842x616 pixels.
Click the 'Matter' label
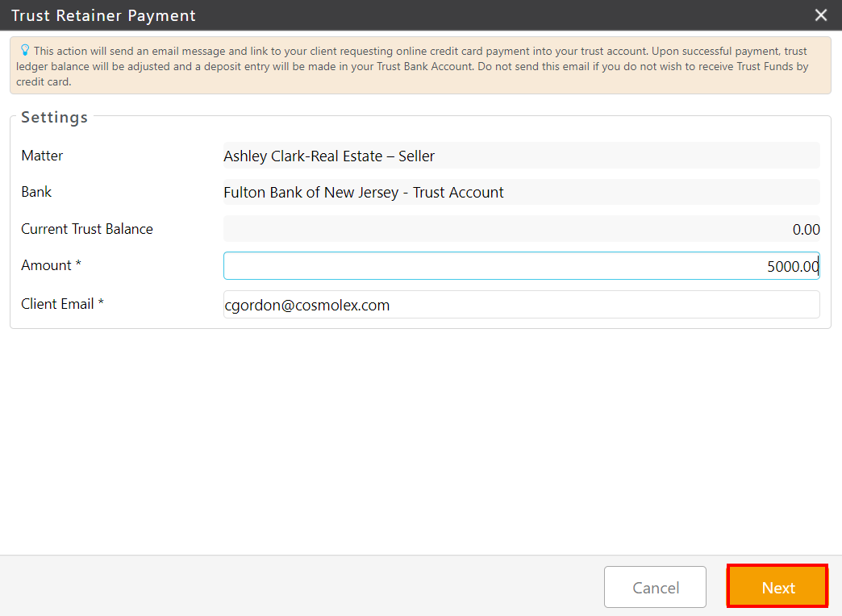(x=42, y=156)
